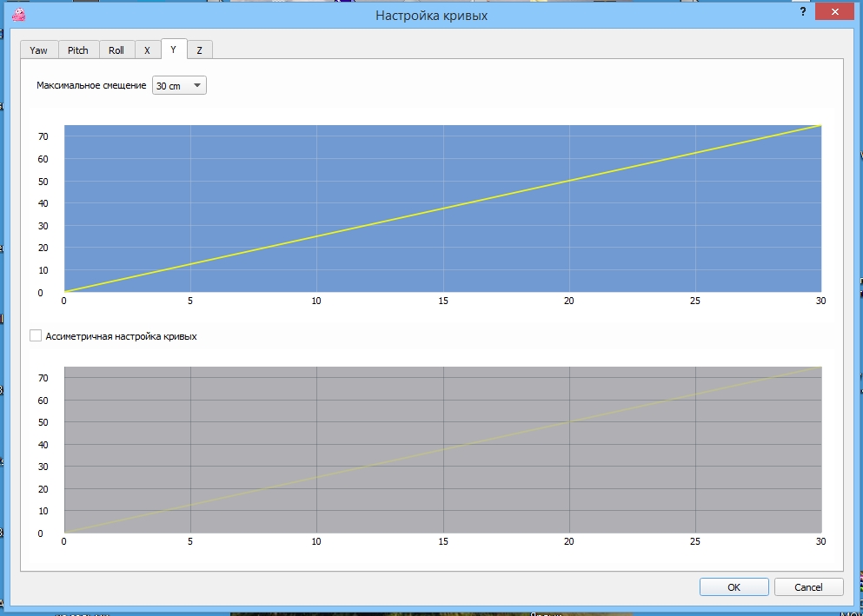Click the yellow curve's top-right endpoint in blue graph
The image size is (863, 616).
[x=820, y=126]
